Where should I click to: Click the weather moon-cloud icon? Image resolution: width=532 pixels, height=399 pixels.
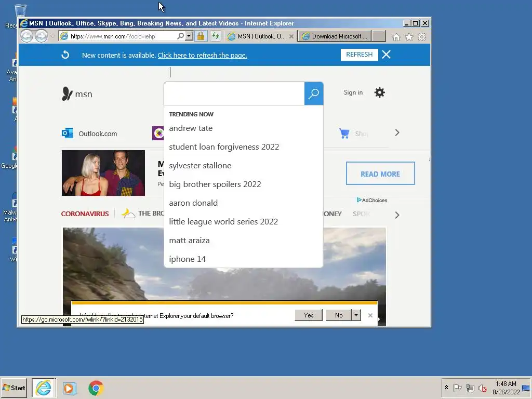pos(128,213)
